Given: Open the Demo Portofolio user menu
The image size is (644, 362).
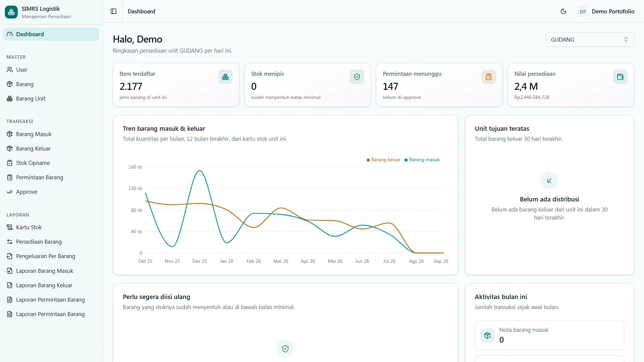Looking at the screenshot, I should pyautogui.click(x=606, y=11).
